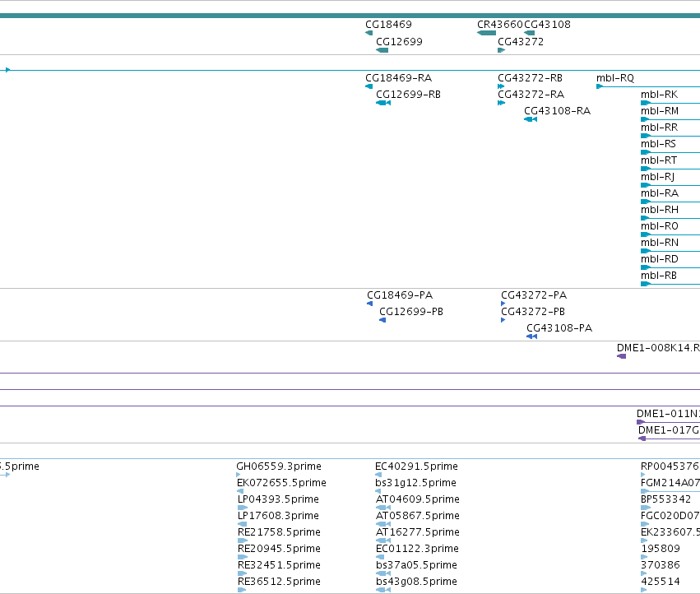Viewport: 700px width, 594px height.
Task: Click the bs43g08.5prime EST label
Action: pyautogui.click(x=416, y=582)
